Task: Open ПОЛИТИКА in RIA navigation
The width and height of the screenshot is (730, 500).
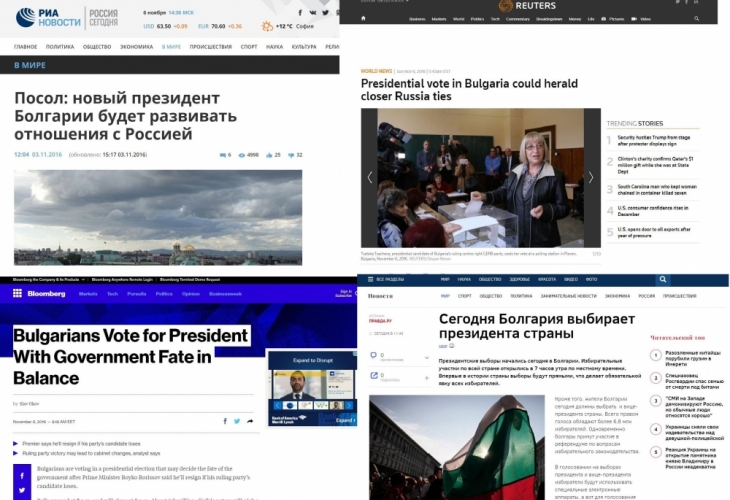Action: [60, 47]
